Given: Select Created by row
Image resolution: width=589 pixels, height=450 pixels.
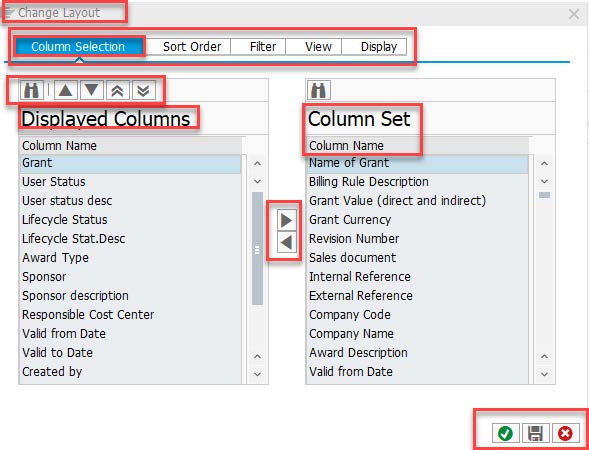Looking at the screenshot, I should click(130, 372).
